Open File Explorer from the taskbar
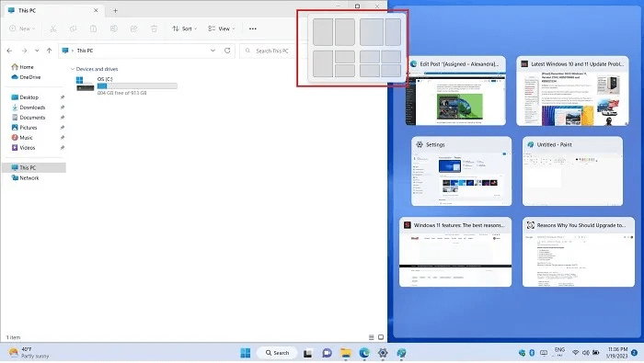644x363 pixels. tap(346, 353)
